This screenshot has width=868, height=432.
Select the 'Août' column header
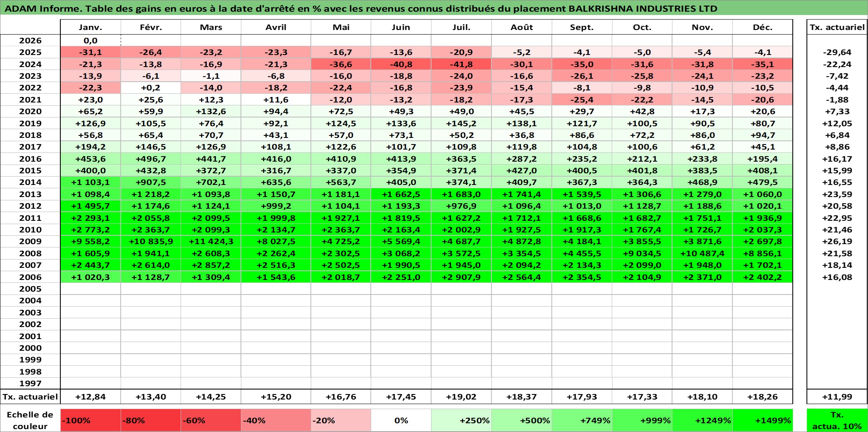(x=522, y=27)
